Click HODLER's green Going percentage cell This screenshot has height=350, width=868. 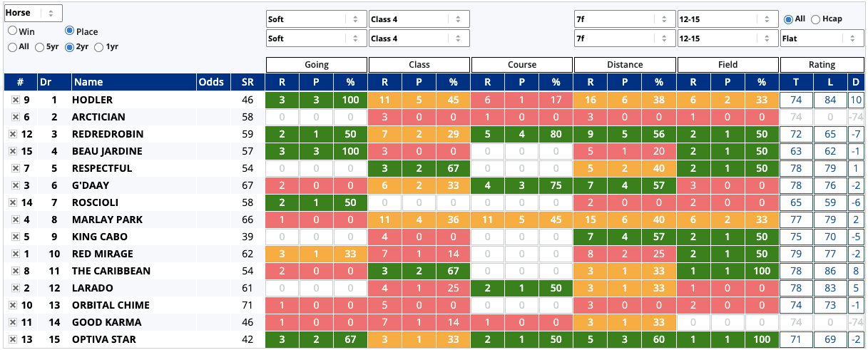[x=350, y=101]
